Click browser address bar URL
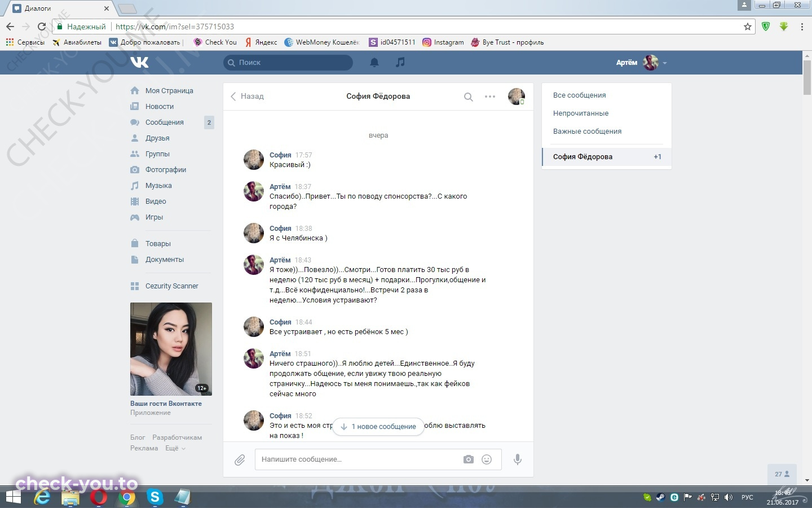The image size is (812, 508). (175, 27)
